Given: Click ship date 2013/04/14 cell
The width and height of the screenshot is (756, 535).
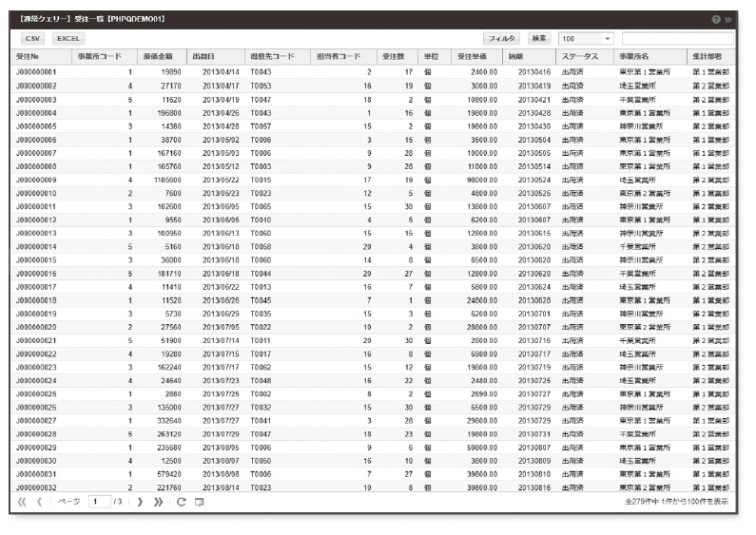Looking at the screenshot, I should pos(221,72).
